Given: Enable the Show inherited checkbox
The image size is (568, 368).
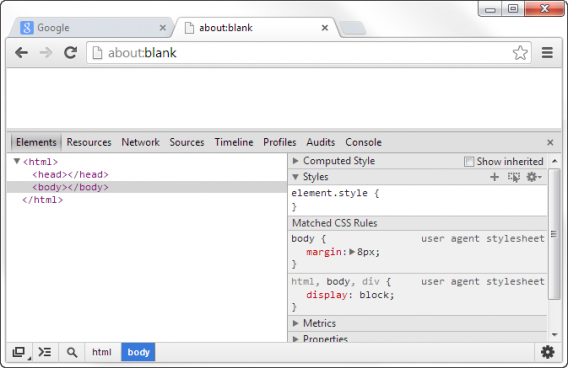Looking at the screenshot, I should tap(469, 161).
